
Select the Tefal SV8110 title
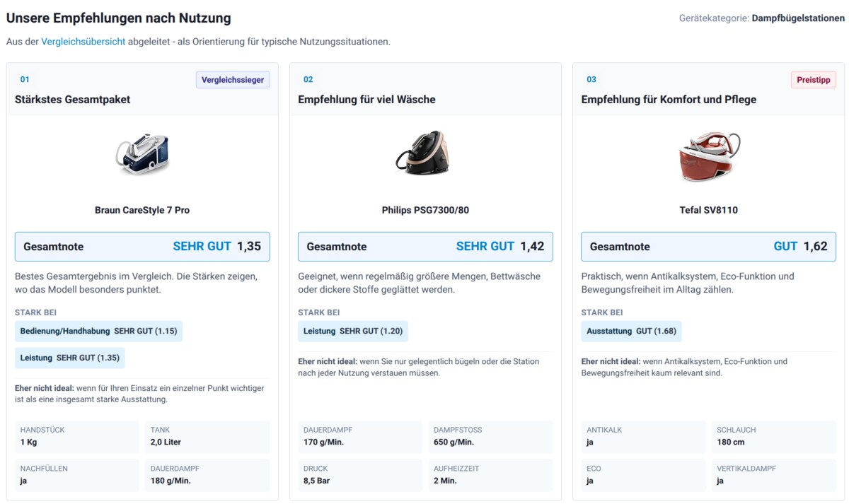click(708, 210)
